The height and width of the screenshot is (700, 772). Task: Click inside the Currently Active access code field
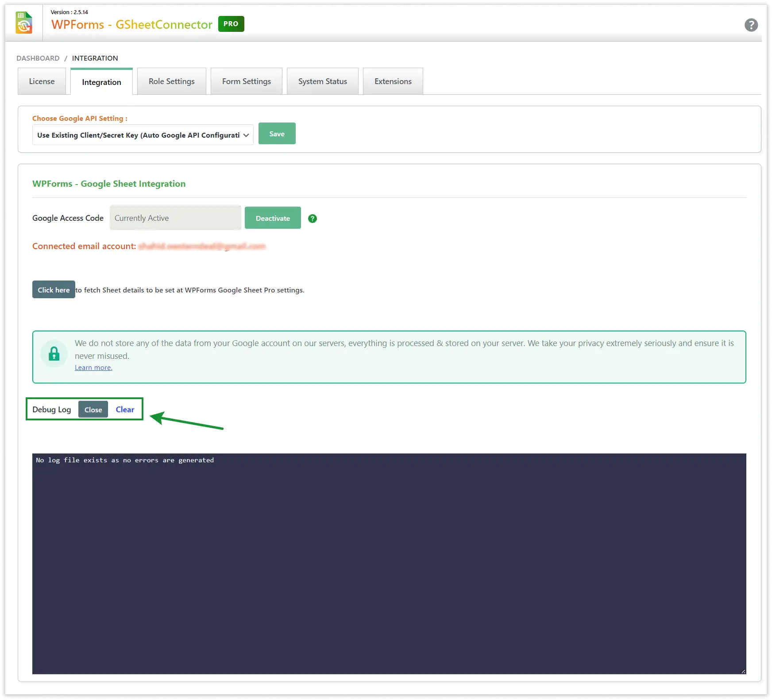[175, 218]
